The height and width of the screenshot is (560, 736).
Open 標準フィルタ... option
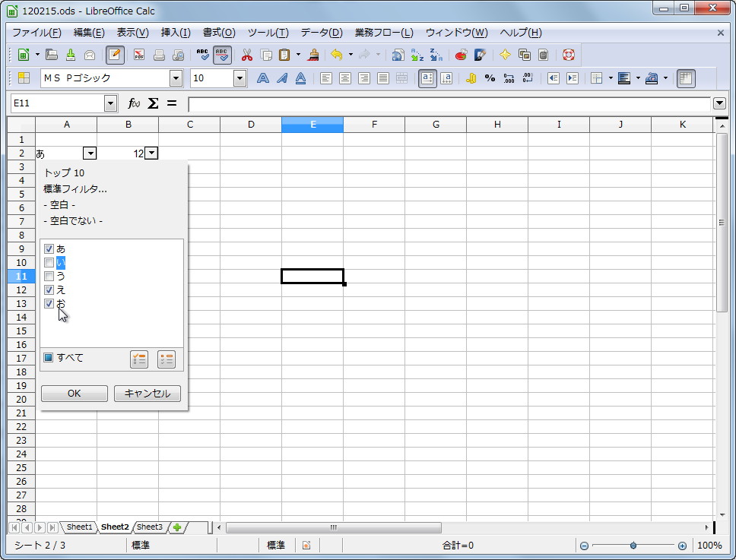(75, 188)
